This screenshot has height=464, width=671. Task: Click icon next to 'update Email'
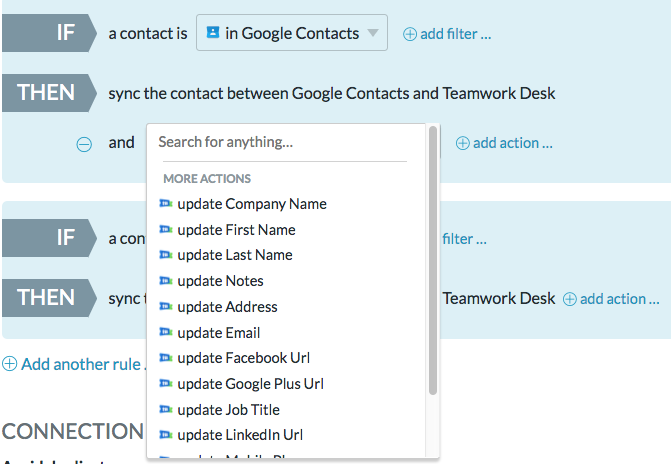click(x=166, y=332)
